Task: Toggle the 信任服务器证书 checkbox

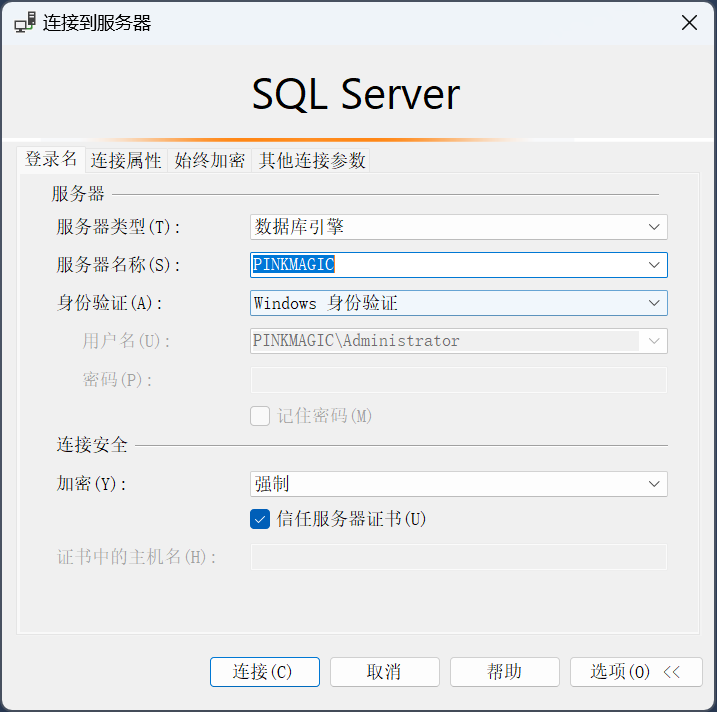Action: pos(260,519)
